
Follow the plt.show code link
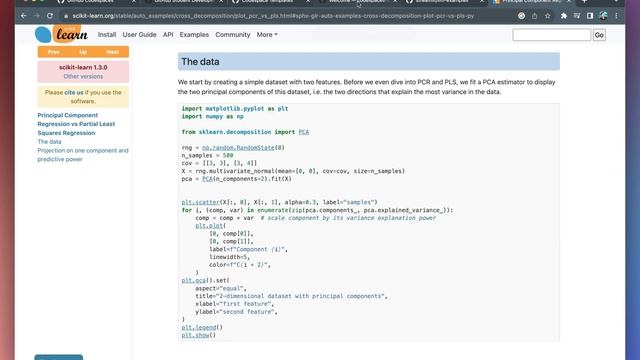coord(196,335)
